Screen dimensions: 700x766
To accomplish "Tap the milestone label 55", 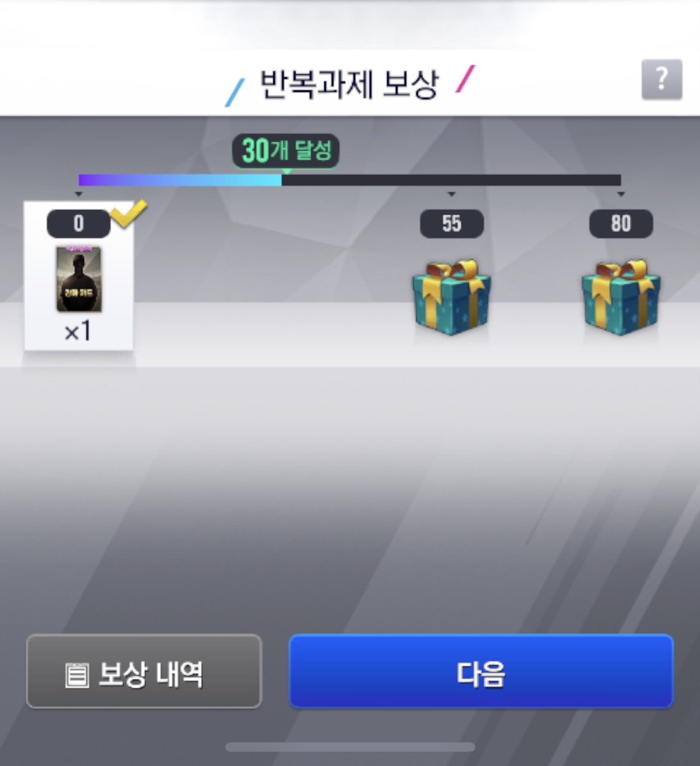I will click(452, 223).
